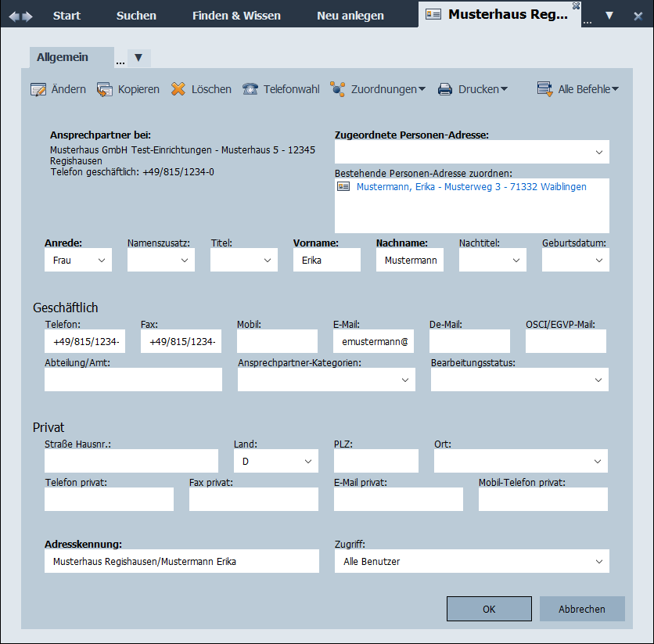Click the Ändern edit icon
Viewport: 654px width, 644px height.
click(38, 89)
